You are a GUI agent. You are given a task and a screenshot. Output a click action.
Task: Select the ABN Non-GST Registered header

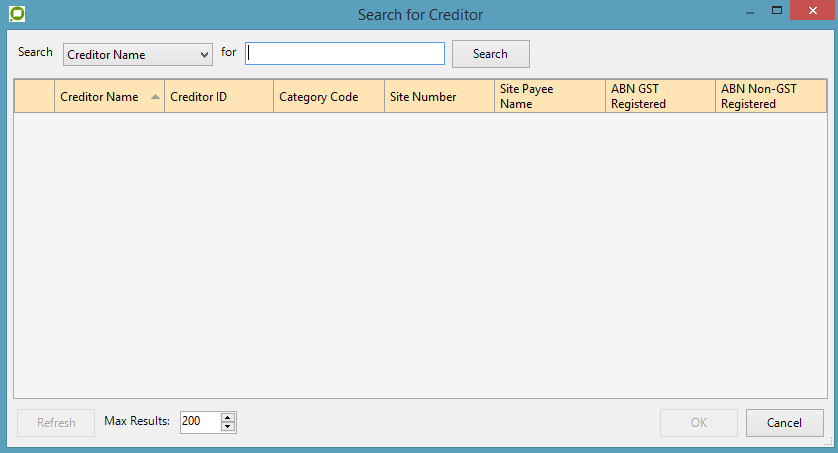pos(770,97)
